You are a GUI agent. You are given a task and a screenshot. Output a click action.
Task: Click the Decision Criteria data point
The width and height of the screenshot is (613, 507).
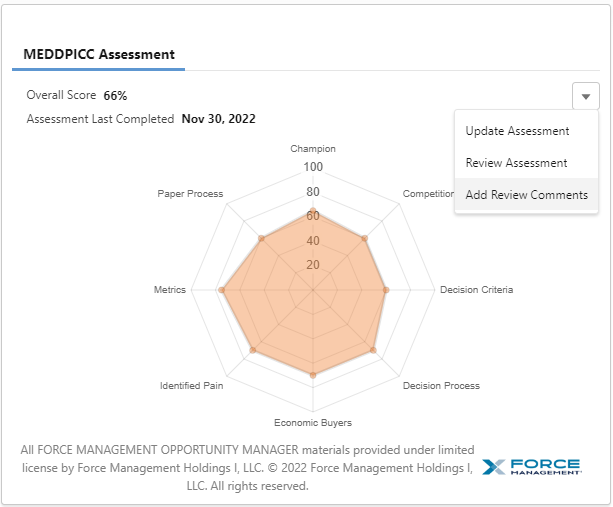tap(386, 290)
